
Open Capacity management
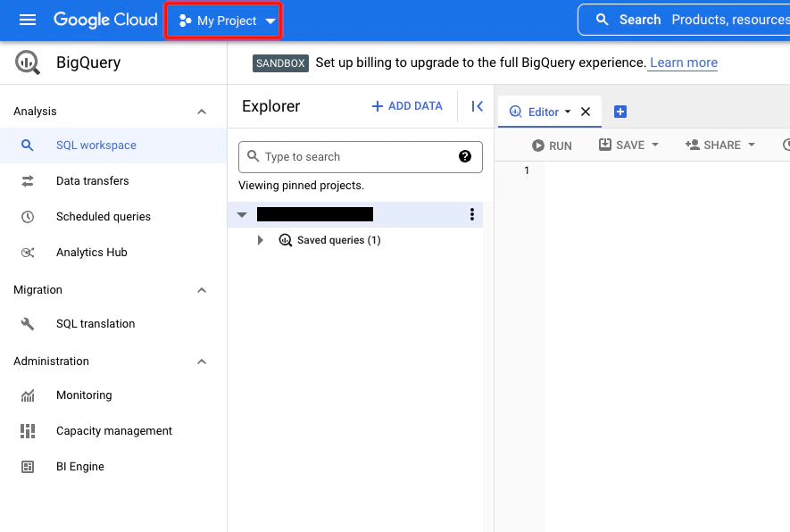[112, 431]
